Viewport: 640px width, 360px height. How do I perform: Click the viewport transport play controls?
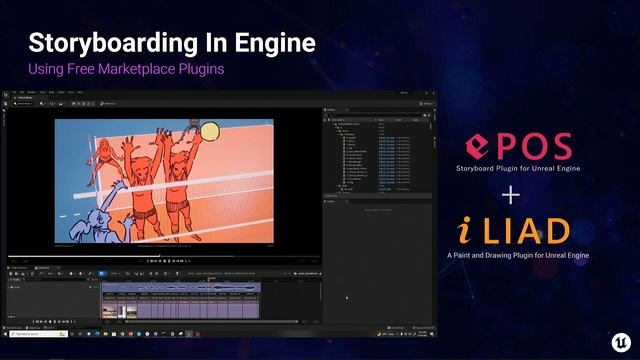click(169, 261)
